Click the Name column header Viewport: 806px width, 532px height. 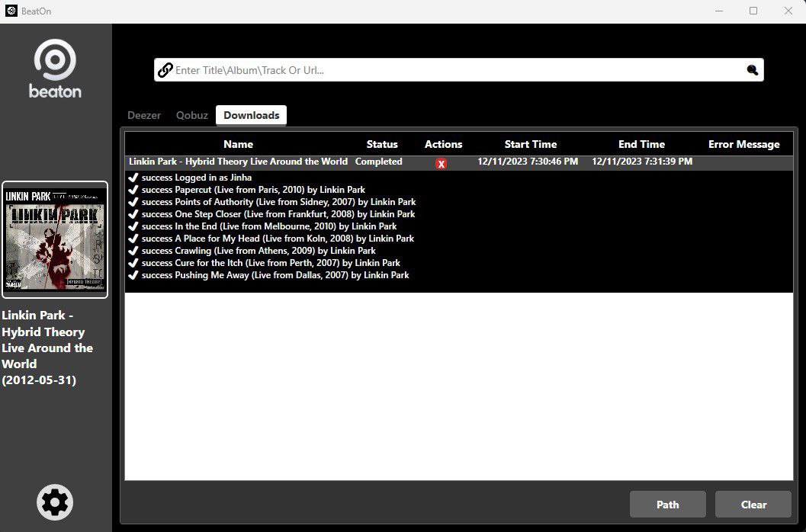[238, 145]
